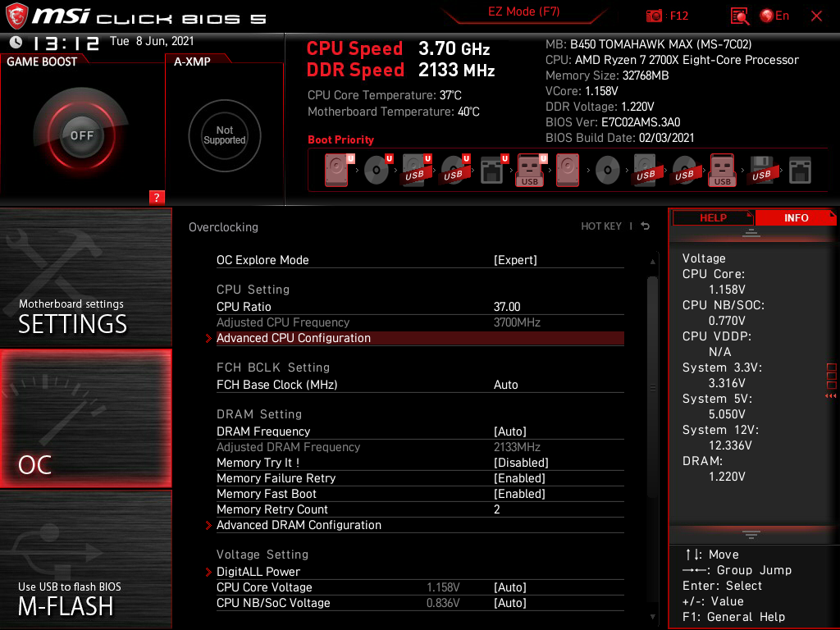
Task: Toggle the Game Boost OFF knob
Action: [x=81, y=135]
